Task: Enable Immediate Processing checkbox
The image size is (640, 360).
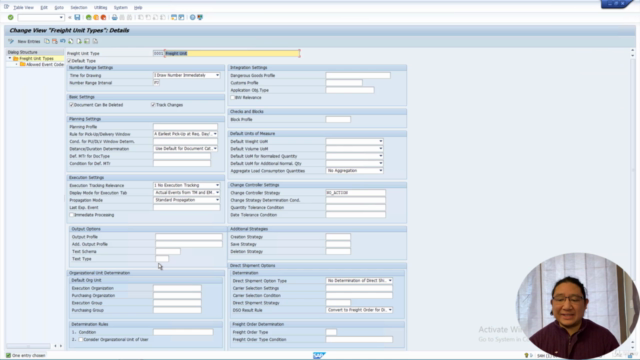Action: tap(72, 215)
